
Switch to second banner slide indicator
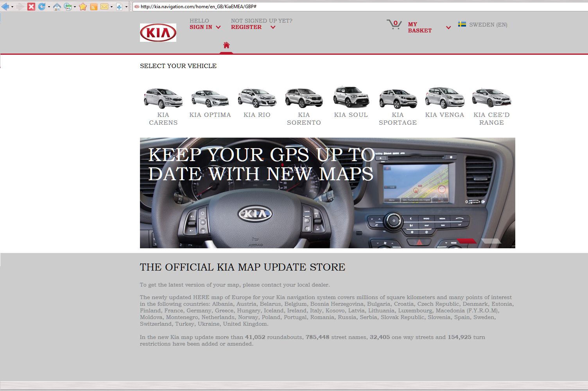pos(491,241)
